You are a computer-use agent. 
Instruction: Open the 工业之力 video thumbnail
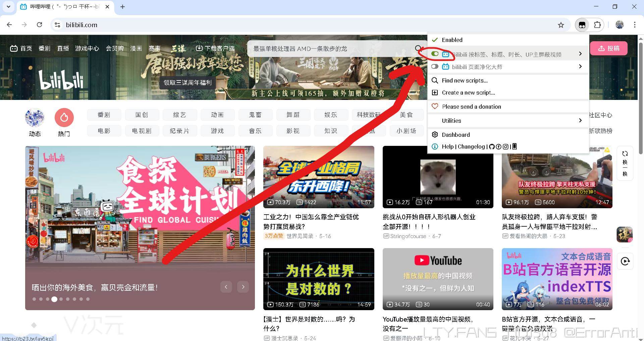click(319, 177)
